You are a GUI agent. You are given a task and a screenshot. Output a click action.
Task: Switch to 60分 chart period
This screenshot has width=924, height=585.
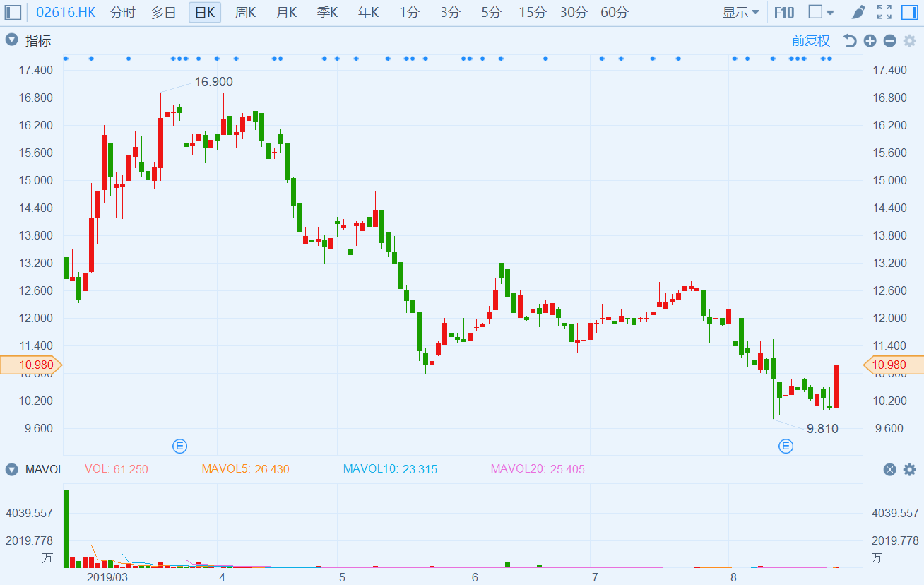pyautogui.click(x=615, y=12)
